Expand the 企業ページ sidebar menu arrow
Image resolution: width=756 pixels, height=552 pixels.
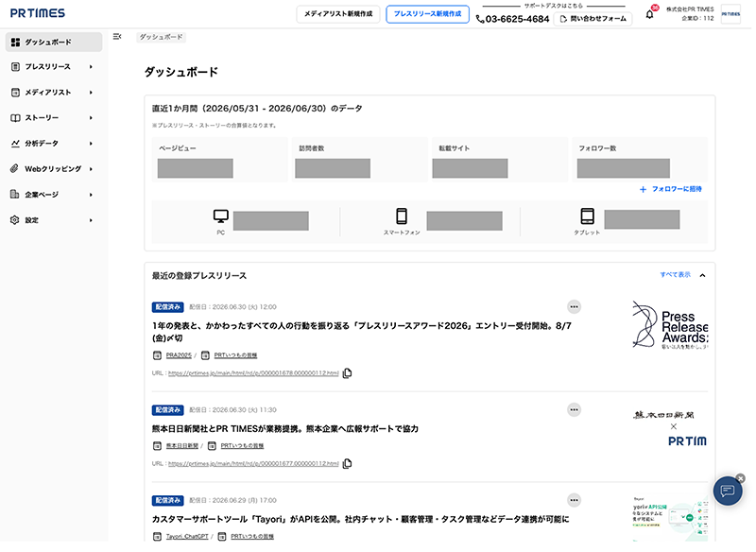pos(91,195)
